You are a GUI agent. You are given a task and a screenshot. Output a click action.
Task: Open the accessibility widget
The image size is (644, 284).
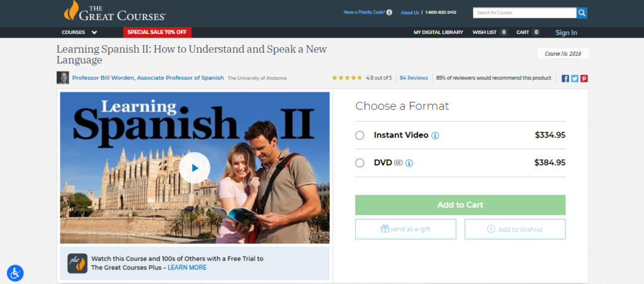click(x=15, y=273)
